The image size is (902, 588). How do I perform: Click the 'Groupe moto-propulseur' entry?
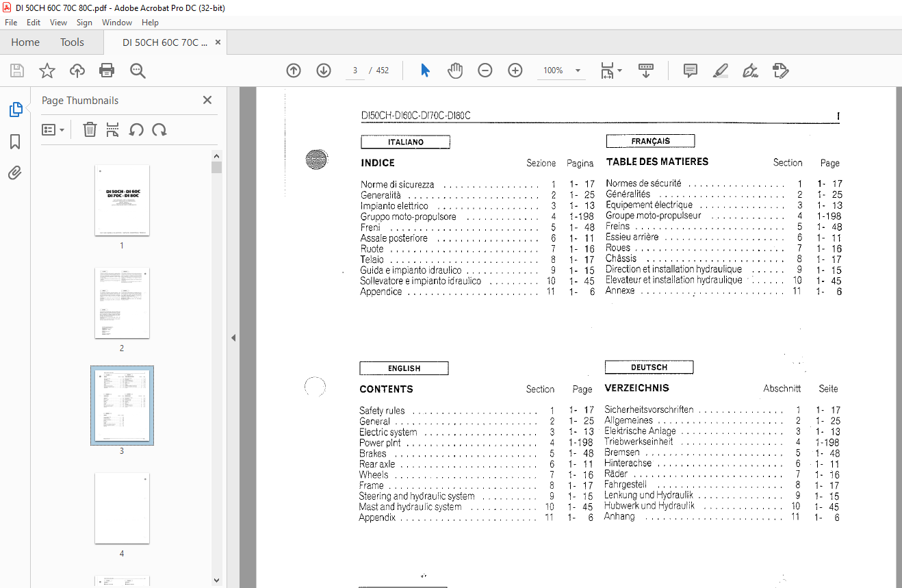pyautogui.click(x=654, y=216)
